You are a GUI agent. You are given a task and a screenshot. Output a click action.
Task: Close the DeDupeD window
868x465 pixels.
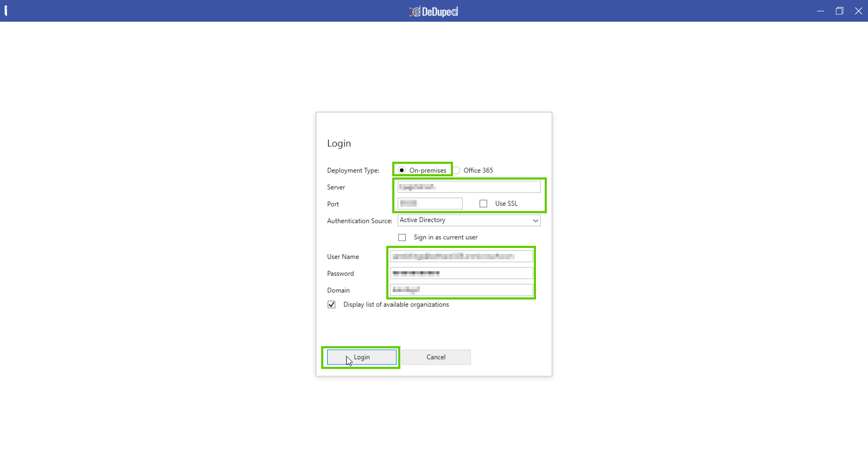[x=859, y=11]
